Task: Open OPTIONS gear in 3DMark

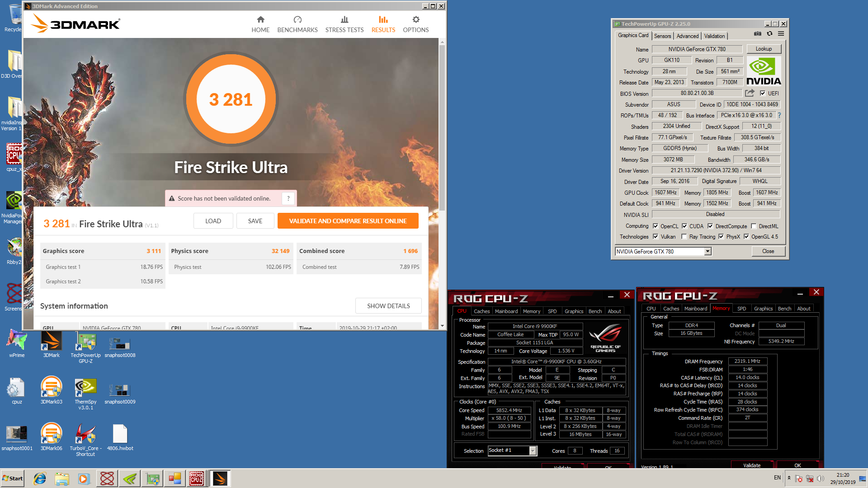Action: click(416, 24)
